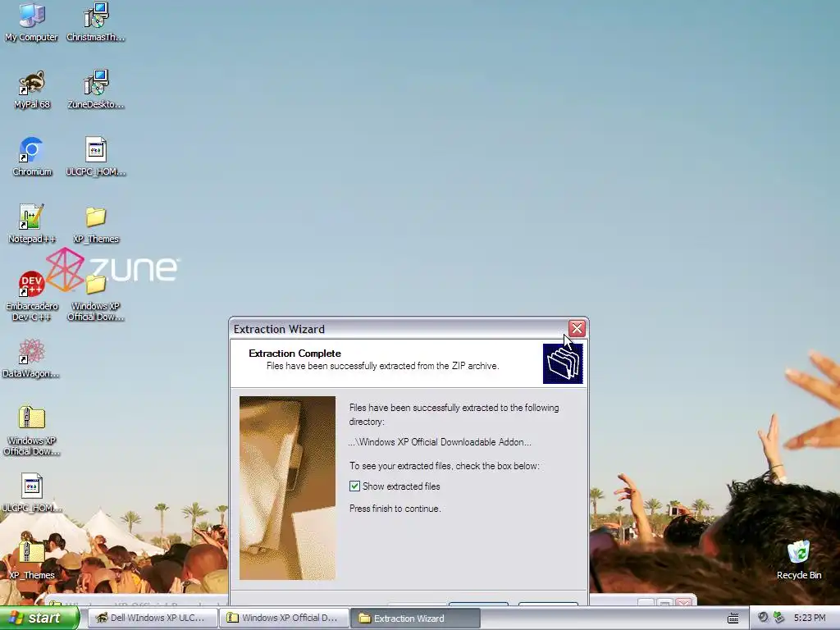Open the My Computer desktop icon
840x630 pixels.
click(x=32, y=22)
